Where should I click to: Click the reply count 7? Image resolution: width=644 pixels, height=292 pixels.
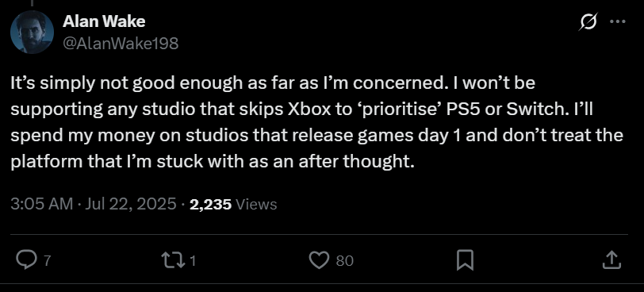[47, 261]
